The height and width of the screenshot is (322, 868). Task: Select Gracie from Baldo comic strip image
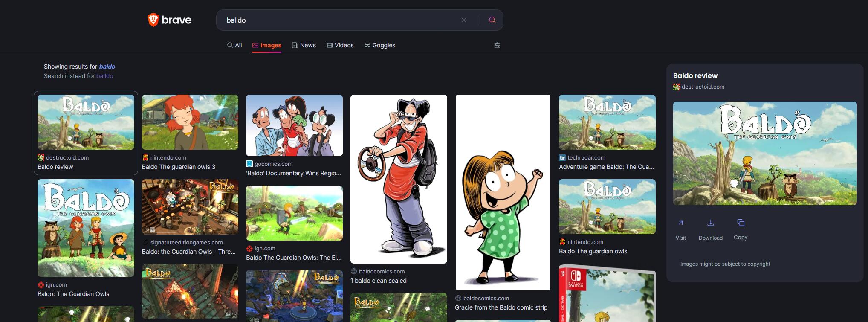pyautogui.click(x=503, y=192)
